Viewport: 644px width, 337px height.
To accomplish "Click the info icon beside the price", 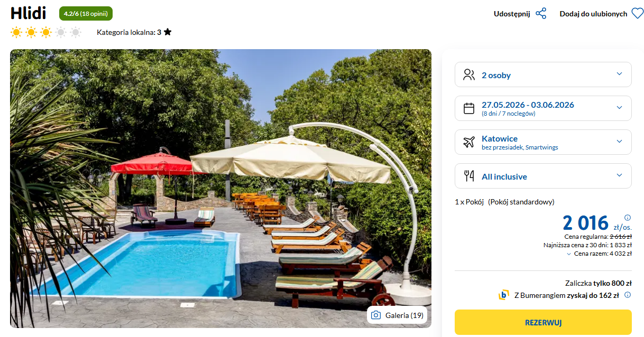I will click(628, 218).
